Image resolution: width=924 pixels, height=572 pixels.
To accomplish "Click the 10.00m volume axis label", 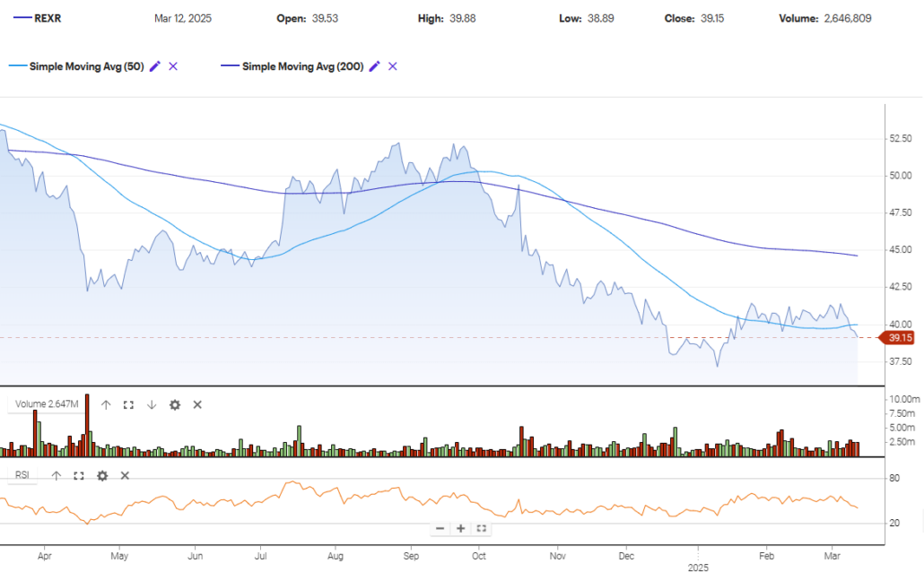I will [x=904, y=399].
